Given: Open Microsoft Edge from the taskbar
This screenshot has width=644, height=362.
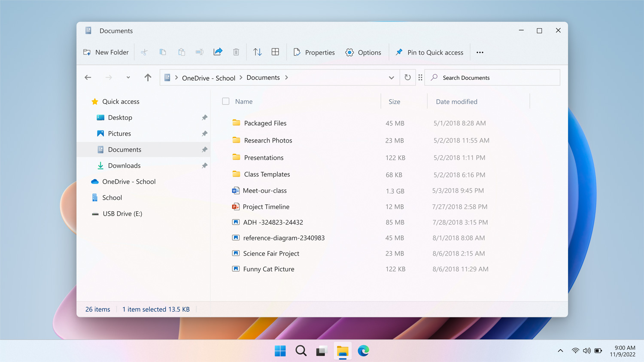Looking at the screenshot, I should click(363, 351).
